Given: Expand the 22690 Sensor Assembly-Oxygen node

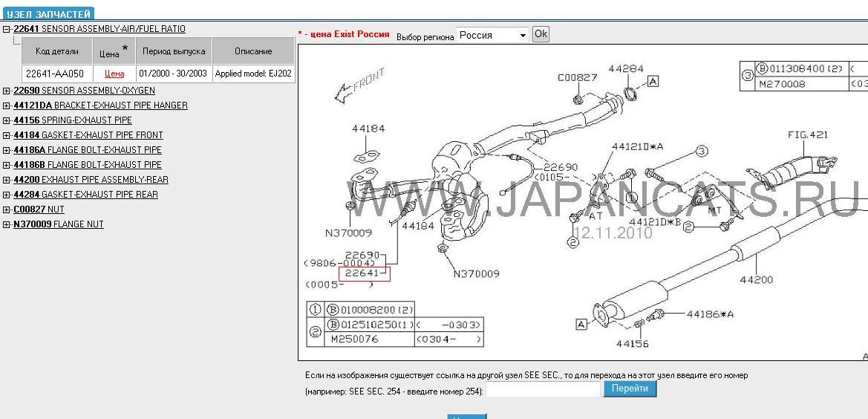Looking at the screenshot, I should [7, 91].
